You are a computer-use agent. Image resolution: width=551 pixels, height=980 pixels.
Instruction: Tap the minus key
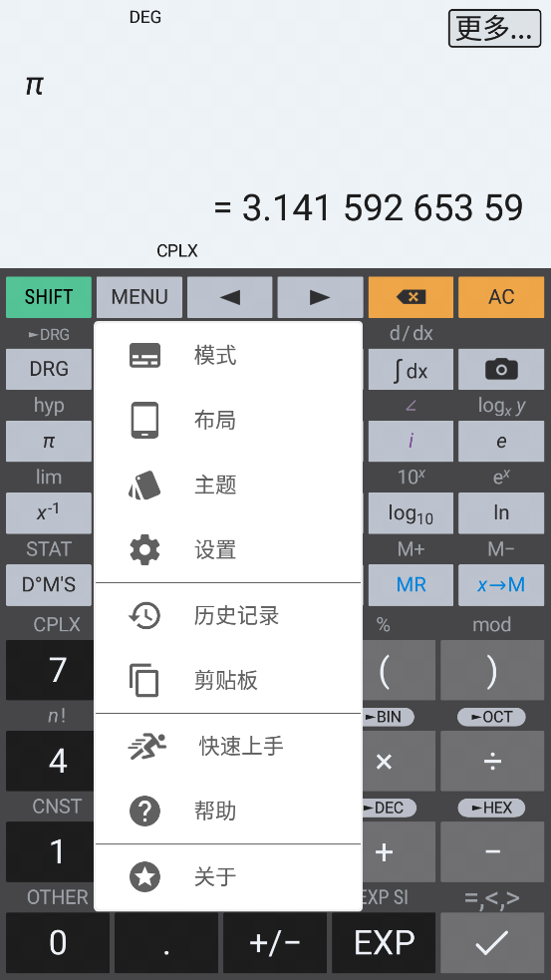click(x=492, y=851)
